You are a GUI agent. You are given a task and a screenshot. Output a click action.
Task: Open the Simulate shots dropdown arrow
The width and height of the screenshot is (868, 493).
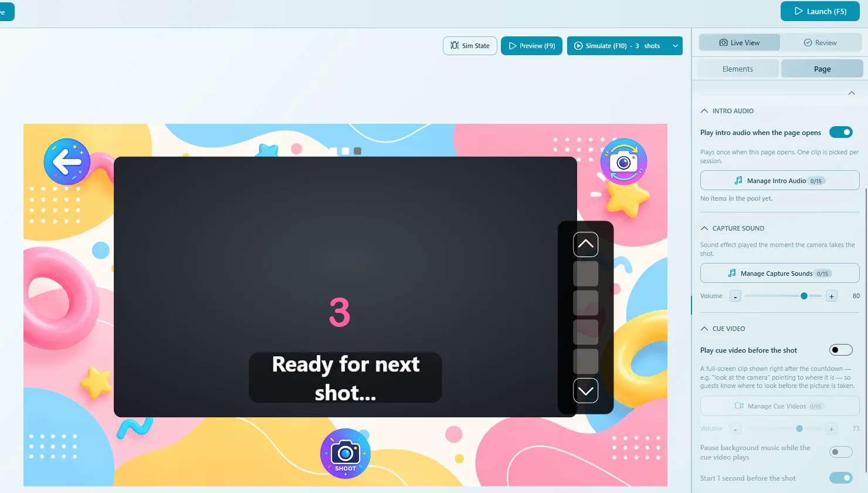(x=675, y=46)
